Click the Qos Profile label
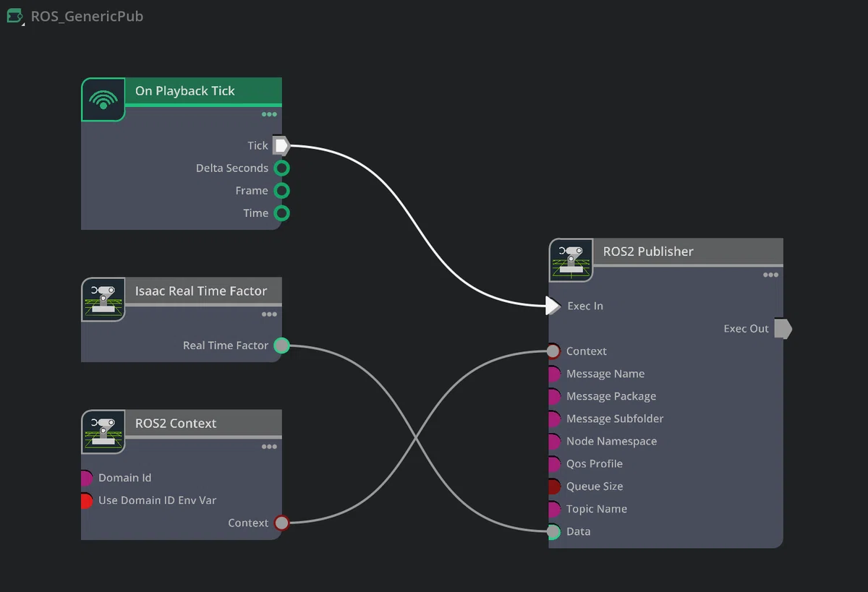 595,464
